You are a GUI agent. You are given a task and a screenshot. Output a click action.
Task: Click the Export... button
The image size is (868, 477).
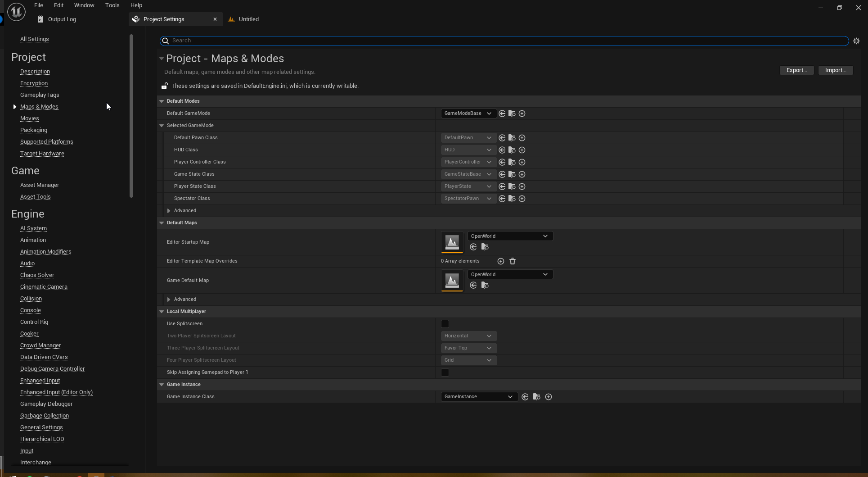[x=796, y=70]
